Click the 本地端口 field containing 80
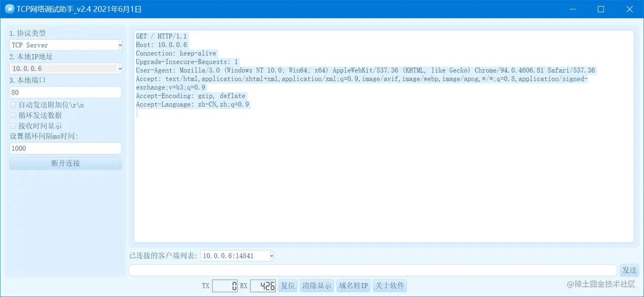The image size is (644, 297). [66, 92]
